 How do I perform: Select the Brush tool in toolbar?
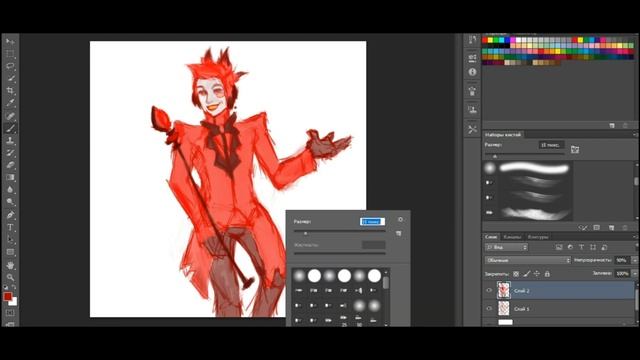(10, 128)
